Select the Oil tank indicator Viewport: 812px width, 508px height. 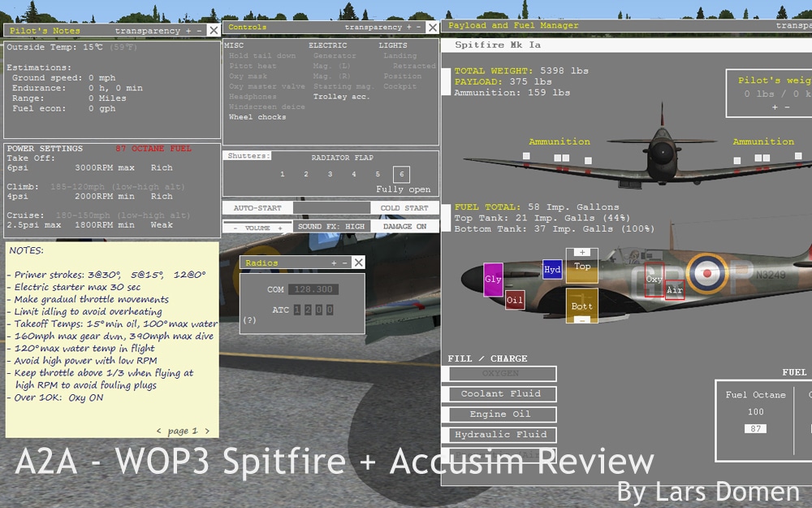coord(515,300)
